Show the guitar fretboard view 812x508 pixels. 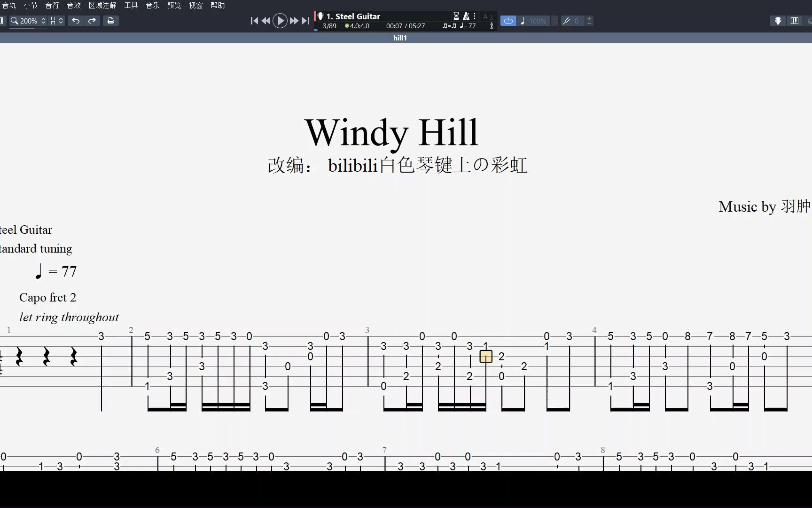click(778, 21)
